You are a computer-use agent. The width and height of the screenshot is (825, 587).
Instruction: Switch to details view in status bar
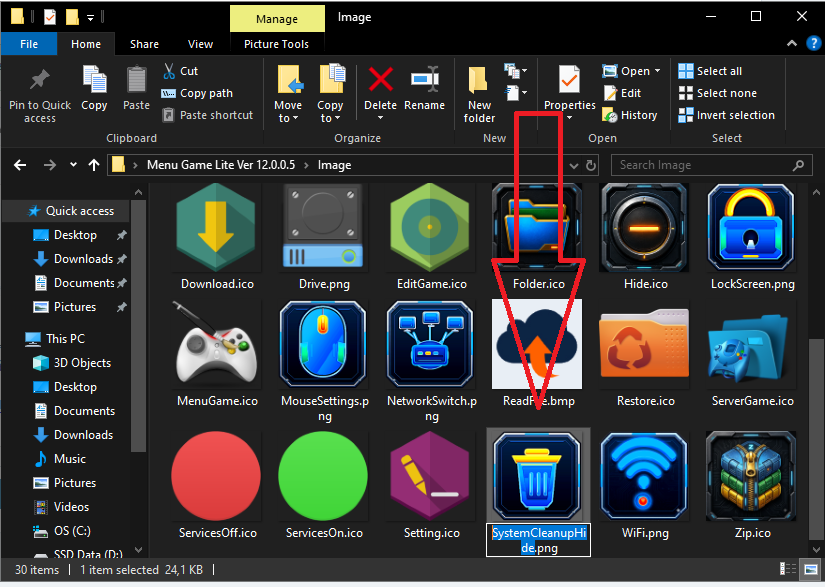(788, 569)
